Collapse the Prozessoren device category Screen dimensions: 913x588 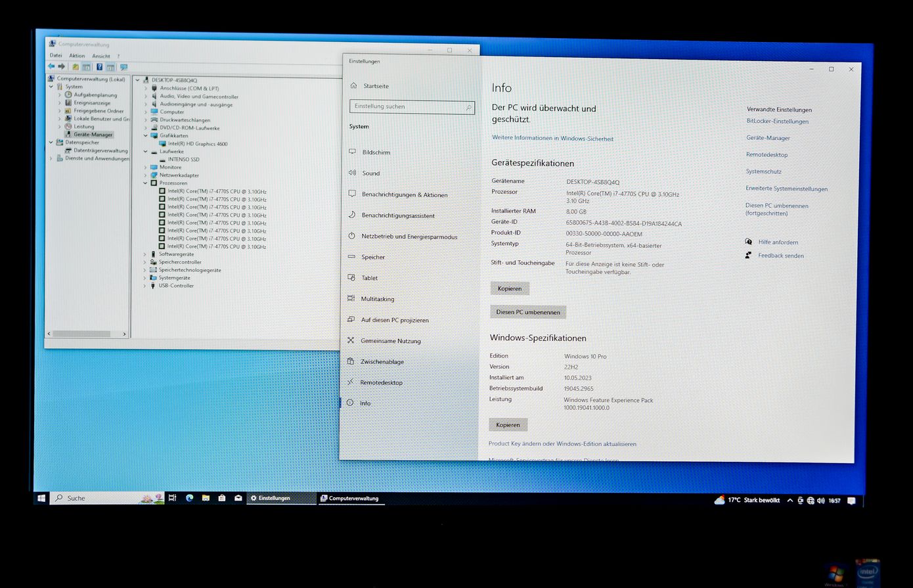pyautogui.click(x=146, y=183)
